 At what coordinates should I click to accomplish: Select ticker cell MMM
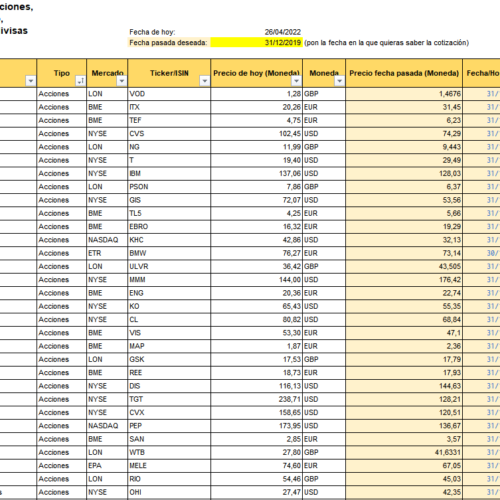click(x=169, y=280)
